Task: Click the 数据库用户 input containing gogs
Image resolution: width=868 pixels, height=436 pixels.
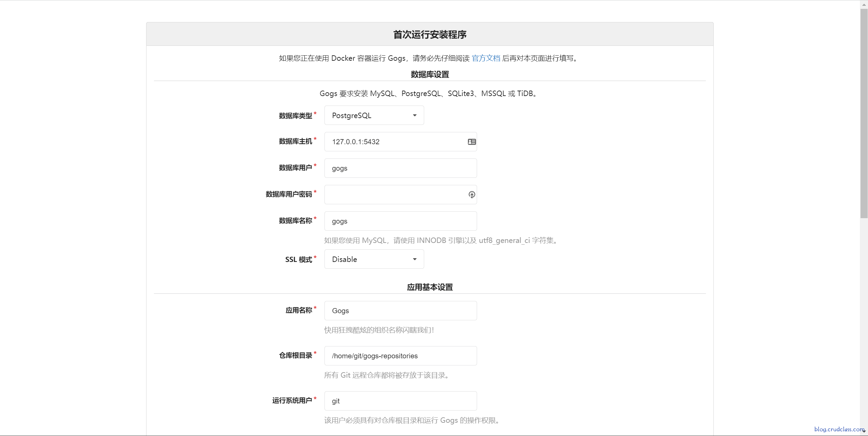Action: (x=390, y=168)
